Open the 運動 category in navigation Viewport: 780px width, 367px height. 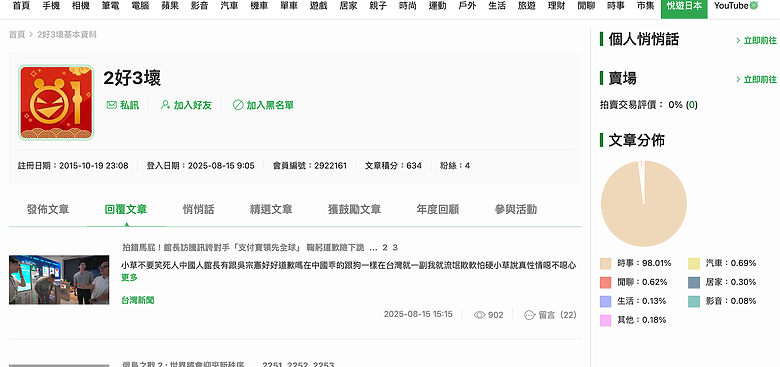[x=438, y=6]
